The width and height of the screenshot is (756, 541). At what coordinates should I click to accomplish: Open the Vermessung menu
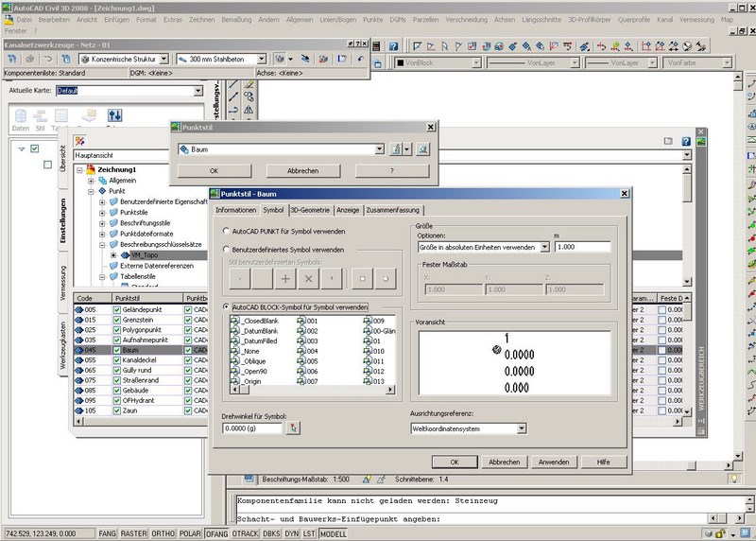(x=696, y=20)
